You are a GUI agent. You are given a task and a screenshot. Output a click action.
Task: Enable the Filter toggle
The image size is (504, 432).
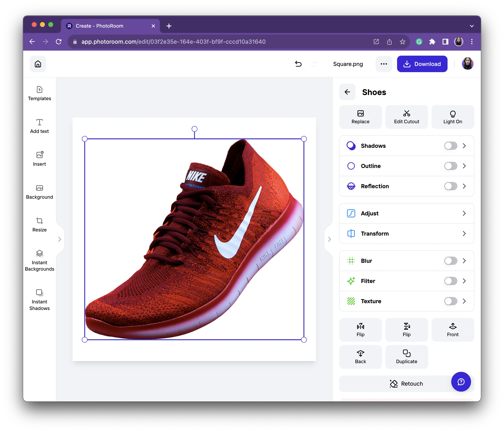450,281
